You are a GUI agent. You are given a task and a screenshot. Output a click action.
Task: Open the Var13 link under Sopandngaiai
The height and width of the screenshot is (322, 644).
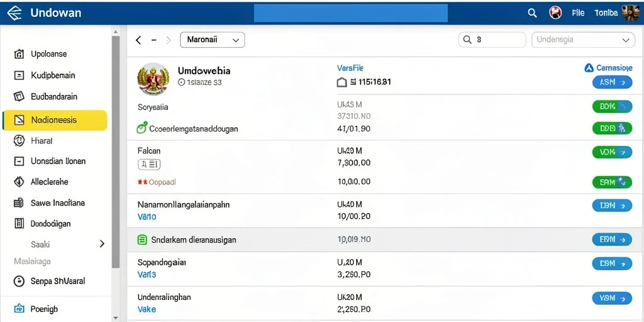147,274
